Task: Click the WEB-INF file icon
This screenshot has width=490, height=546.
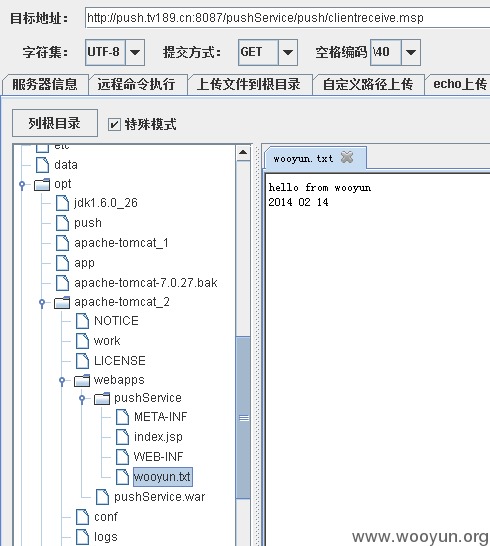Action: (x=122, y=457)
